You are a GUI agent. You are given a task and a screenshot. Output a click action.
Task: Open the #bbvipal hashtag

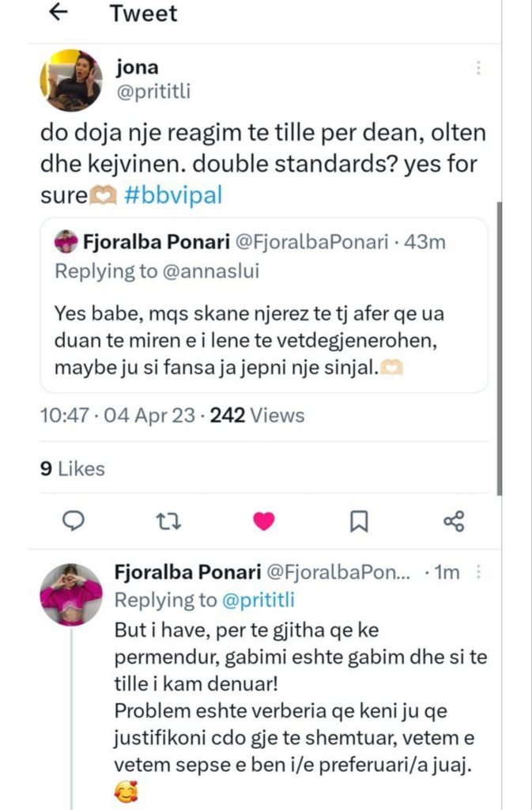tap(173, 195)
